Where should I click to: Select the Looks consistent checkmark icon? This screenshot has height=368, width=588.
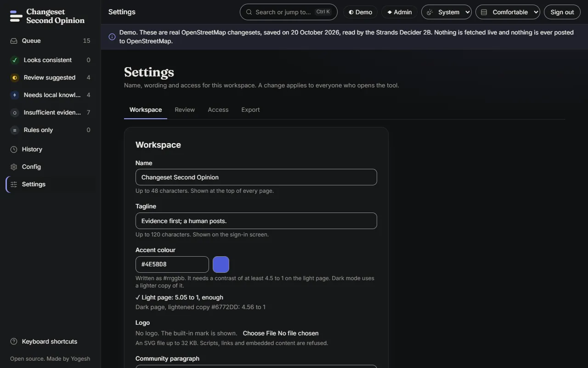tap(15, 60)
